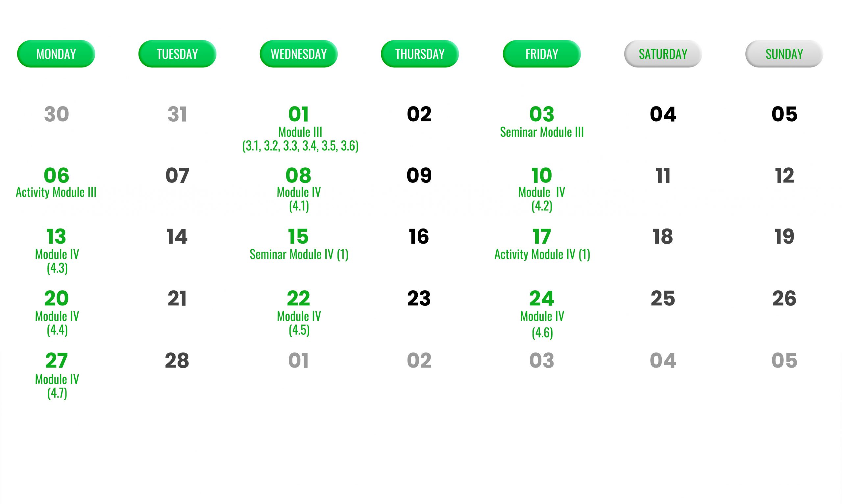Click the Seminar Module III event text
Screen dimensions: 842x504
[542, 132]
